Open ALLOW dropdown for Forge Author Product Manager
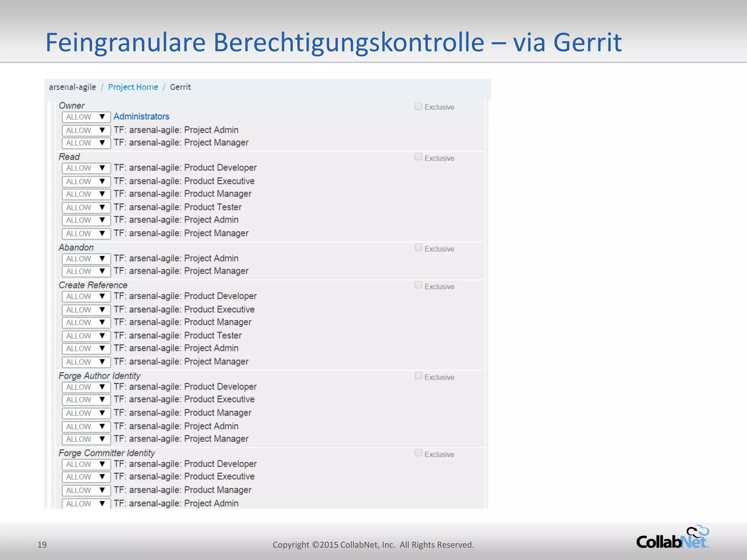Viewport: 747px width, 560px height. 86,413
